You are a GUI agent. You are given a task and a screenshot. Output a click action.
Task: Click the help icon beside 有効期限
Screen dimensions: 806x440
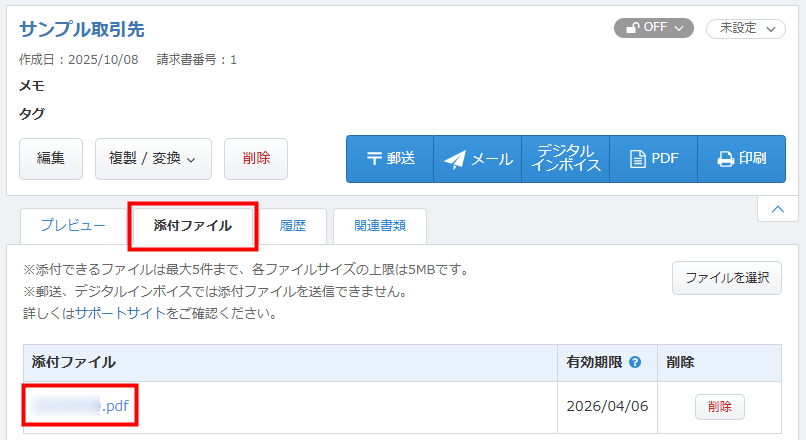pos(635,363)
